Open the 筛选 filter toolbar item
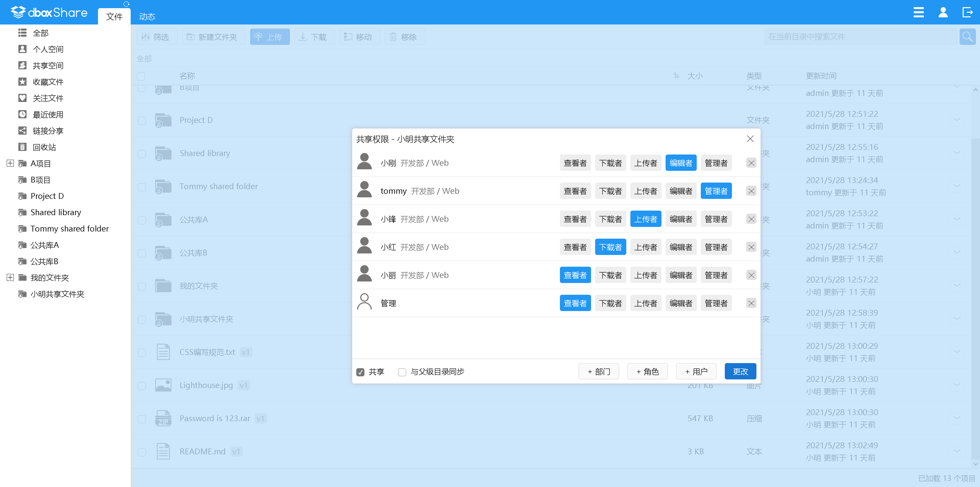Screen dimensions: 980x487 pyautogui.click(x=157, y=37)
